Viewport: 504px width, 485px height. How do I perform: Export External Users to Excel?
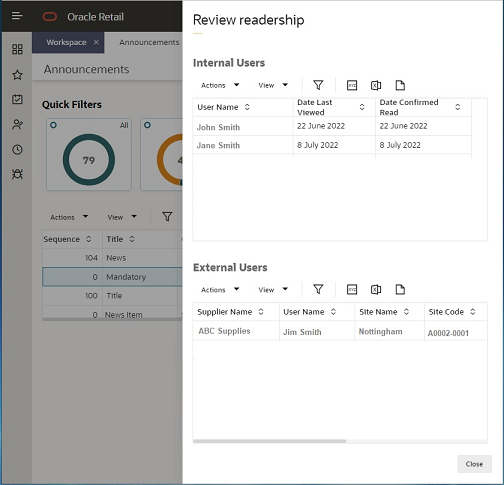pos(376,289)
